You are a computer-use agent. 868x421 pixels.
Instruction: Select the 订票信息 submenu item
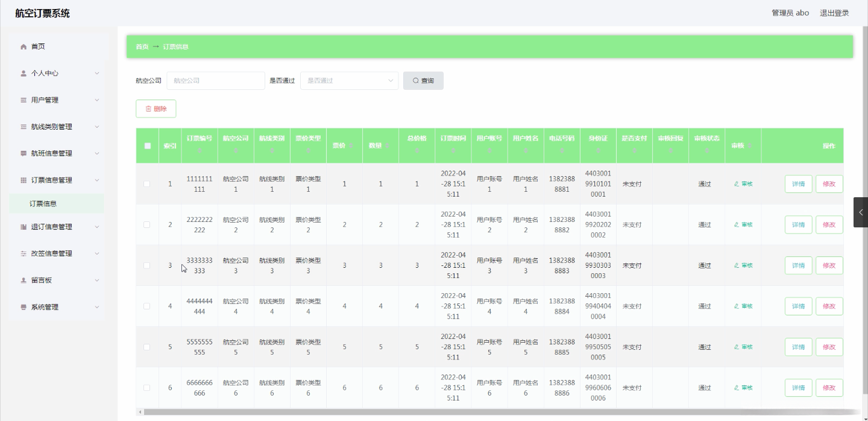coord(57,203)
